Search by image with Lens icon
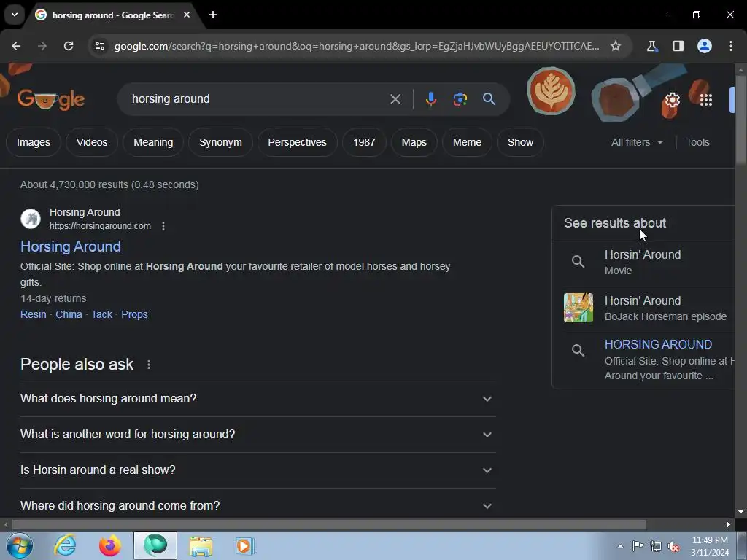 click(460, 99)
